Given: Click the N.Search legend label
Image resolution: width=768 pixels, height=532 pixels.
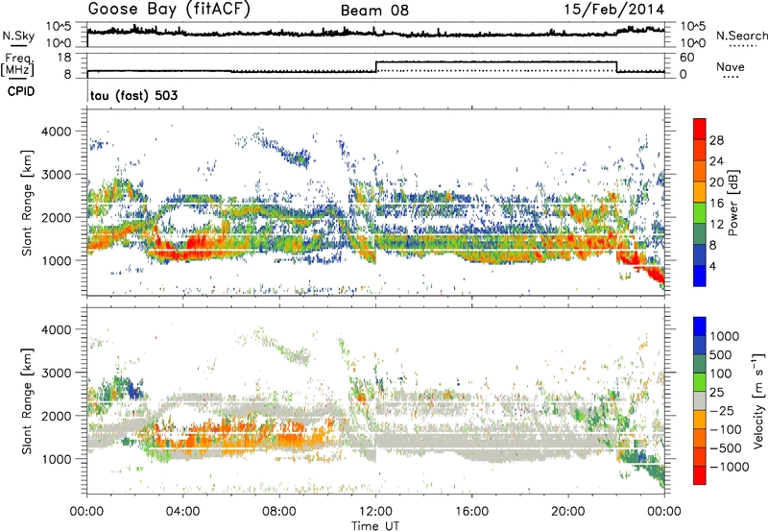Looking at the screenshot, I should click(741, 36).
